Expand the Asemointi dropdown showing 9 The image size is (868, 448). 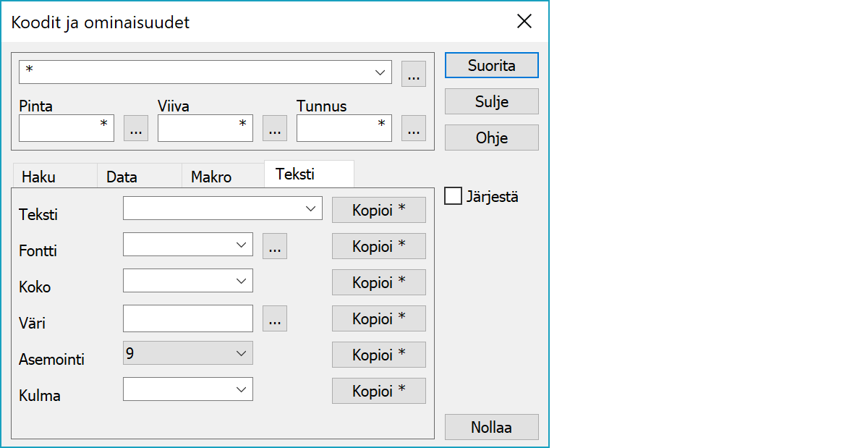click(x=242, y=353)
